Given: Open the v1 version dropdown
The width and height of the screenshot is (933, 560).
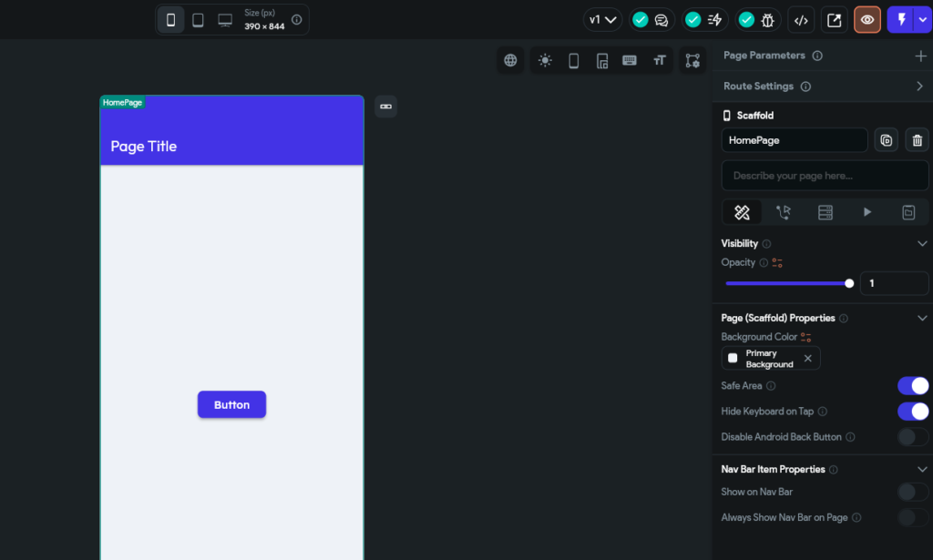Looking at the screenshot, I should pyautogui.click(x=602, y=20).
